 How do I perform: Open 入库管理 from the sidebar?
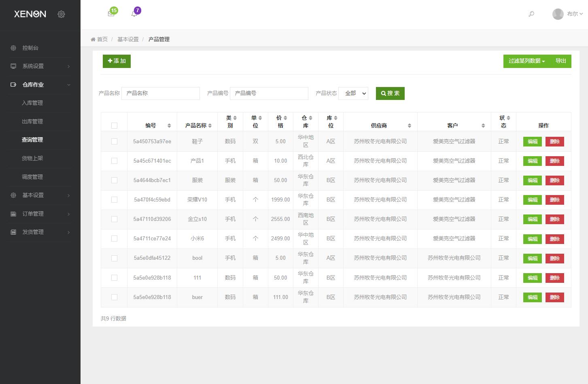pos(32,103)
